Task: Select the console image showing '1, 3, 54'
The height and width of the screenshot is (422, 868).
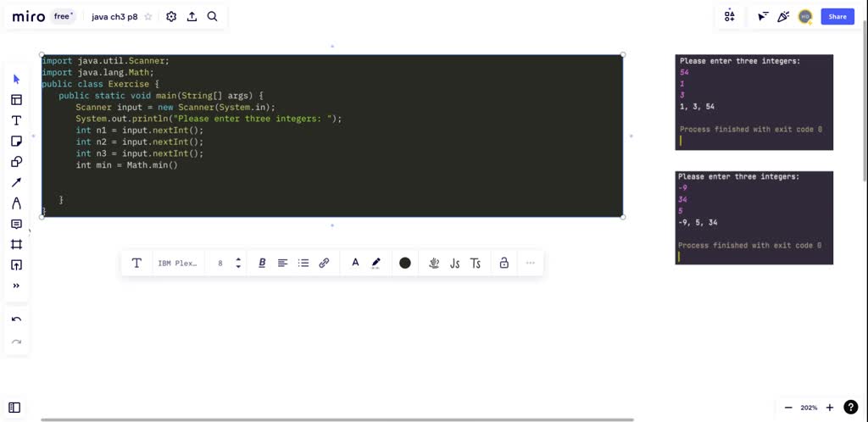Action: (754, 103)
